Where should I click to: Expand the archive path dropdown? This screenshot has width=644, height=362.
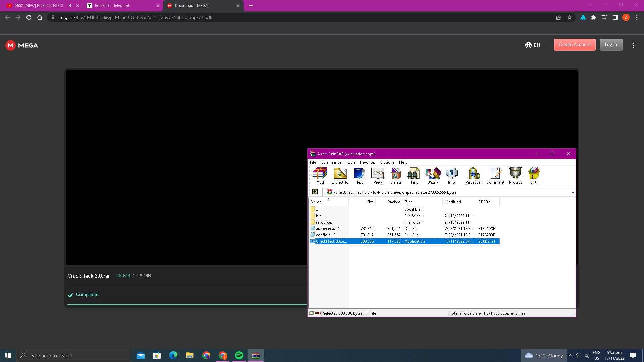[x=573, y=192]
